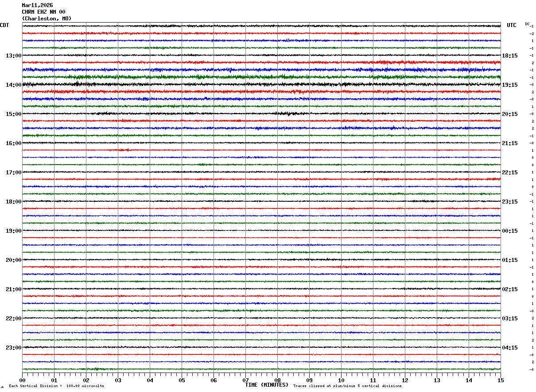This screenshot has width=536, height=392.
Task: Click the 03:15 UTC time label
Action: 509,319
